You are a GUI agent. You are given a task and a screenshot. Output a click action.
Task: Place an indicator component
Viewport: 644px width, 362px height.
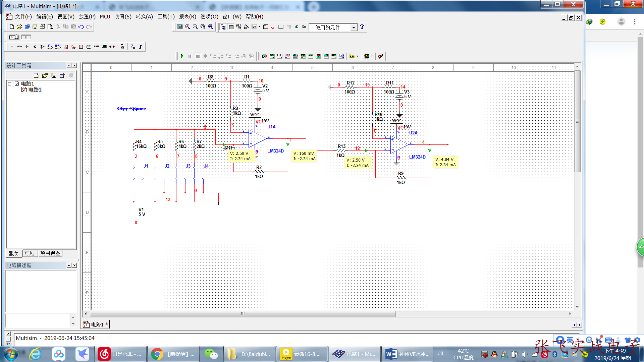click(x=81, y=47)
